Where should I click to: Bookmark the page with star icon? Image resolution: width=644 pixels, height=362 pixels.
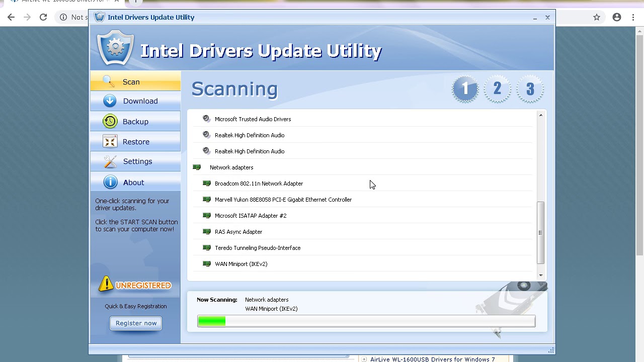click(597, 17)
